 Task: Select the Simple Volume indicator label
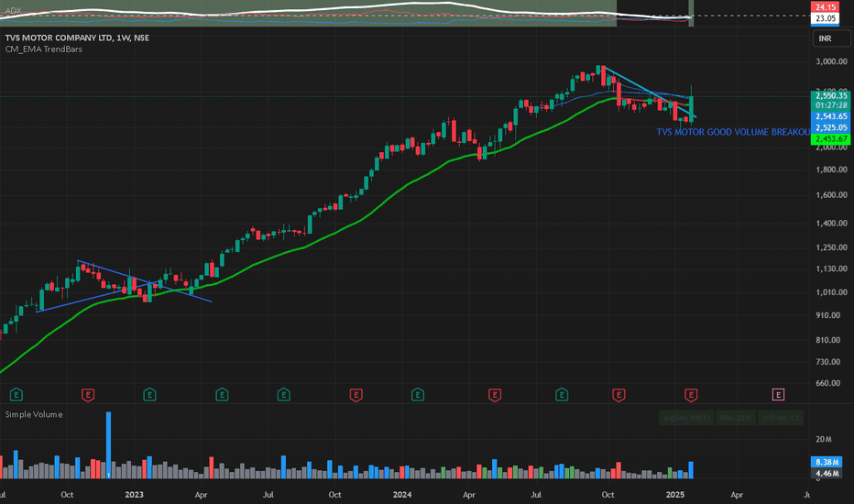click(34, 414)
